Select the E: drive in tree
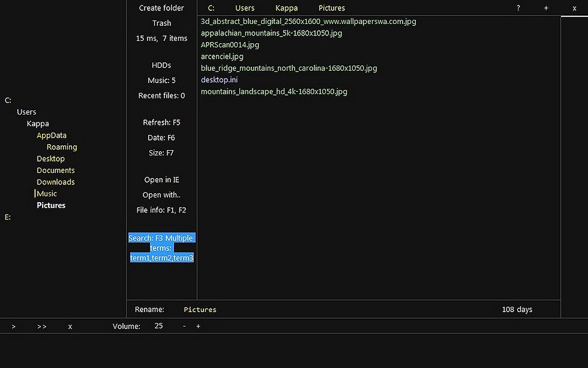Image resolution: width=588 pixels, height=368 pixels. click(8, 217)
